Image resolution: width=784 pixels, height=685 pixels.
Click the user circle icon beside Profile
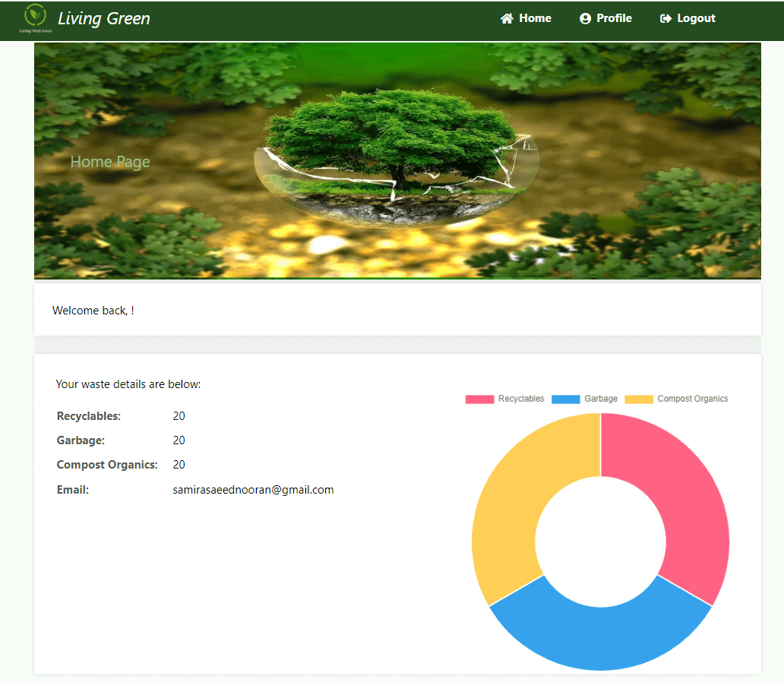[585, 18]
